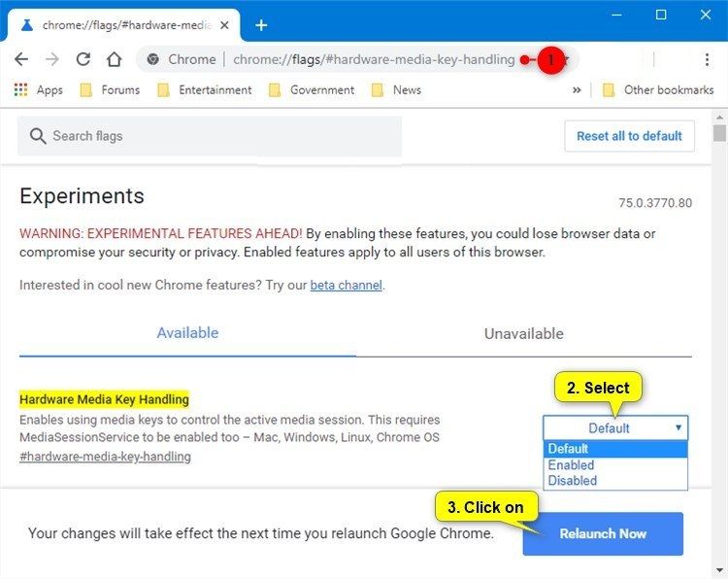728x579 pixels.
Task: Open the Hardware Media Key Handling dropdown
Action: click(x=615, y=427)
